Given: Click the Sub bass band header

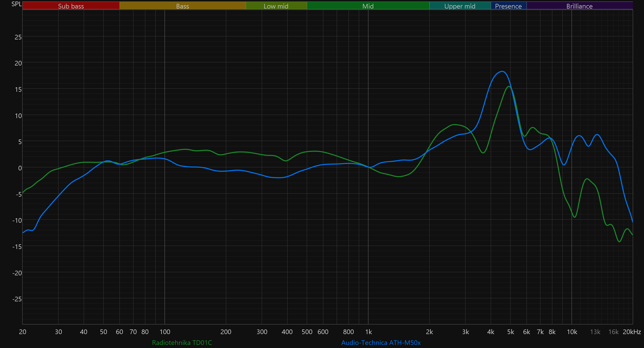Looking at the screenshot, I should 71,6.
